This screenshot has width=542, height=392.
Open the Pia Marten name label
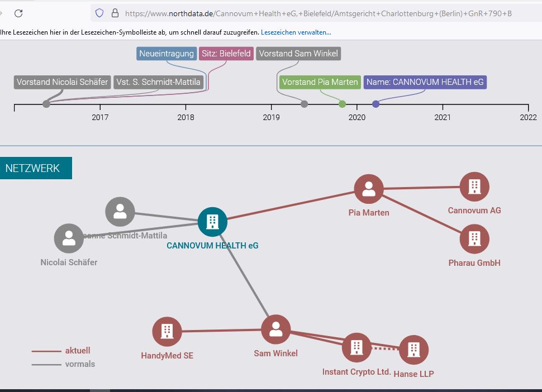coord(369,213)
